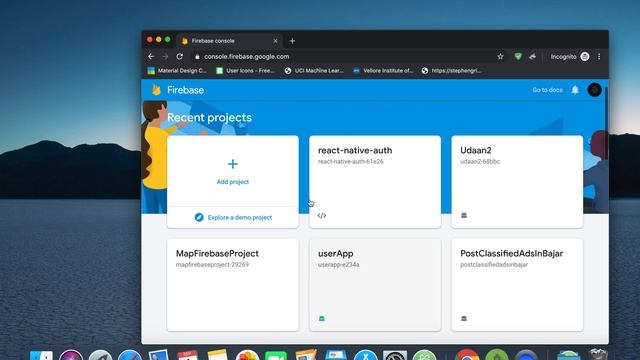This screenshot has height=360, width=640.
Task: Open the Vellore Institute of... bookmark
Action: tap(383, 71)
